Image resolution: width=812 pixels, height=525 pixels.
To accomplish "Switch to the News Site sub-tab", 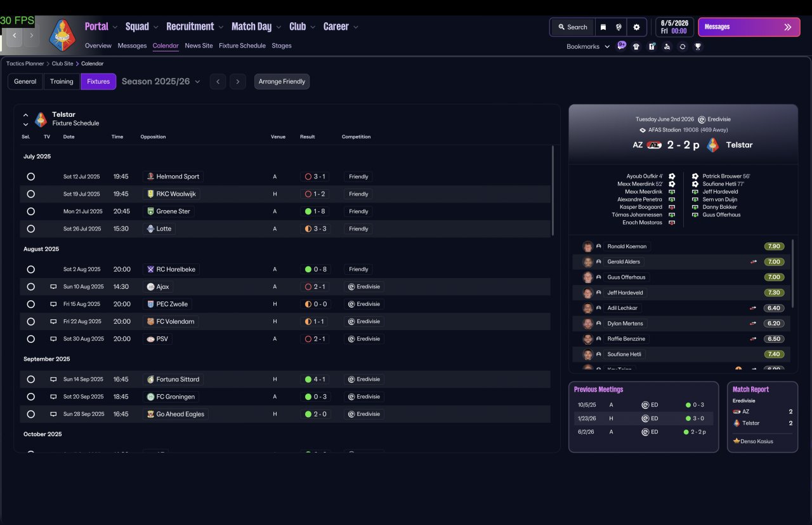I will pos(199,46).
